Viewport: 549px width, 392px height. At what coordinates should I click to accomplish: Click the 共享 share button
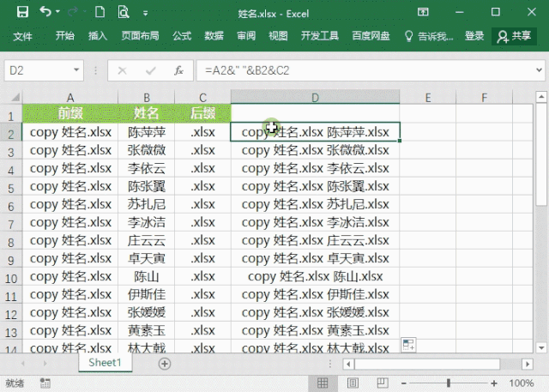[x=514, y=36]
